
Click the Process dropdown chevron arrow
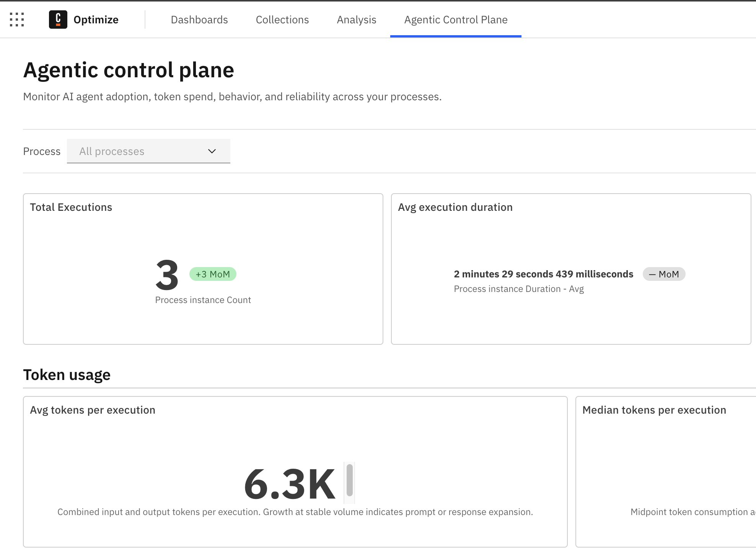(212, 151)
